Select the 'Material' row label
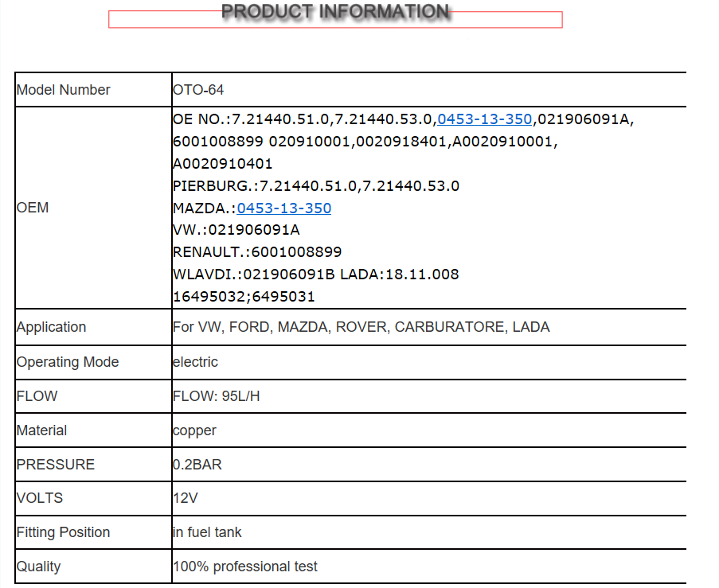719x588 pixels. 41,430
